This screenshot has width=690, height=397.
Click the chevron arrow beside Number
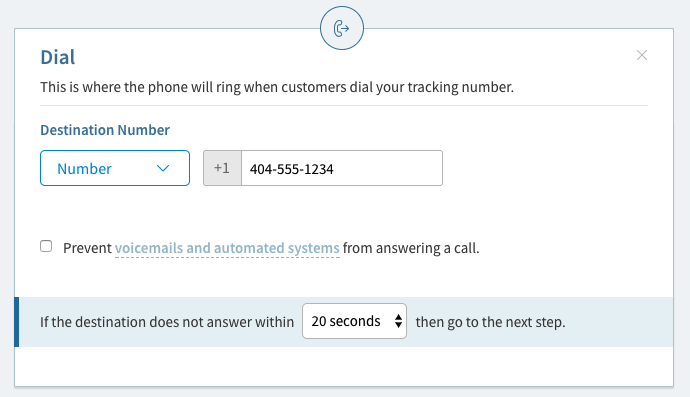point(163,169)
